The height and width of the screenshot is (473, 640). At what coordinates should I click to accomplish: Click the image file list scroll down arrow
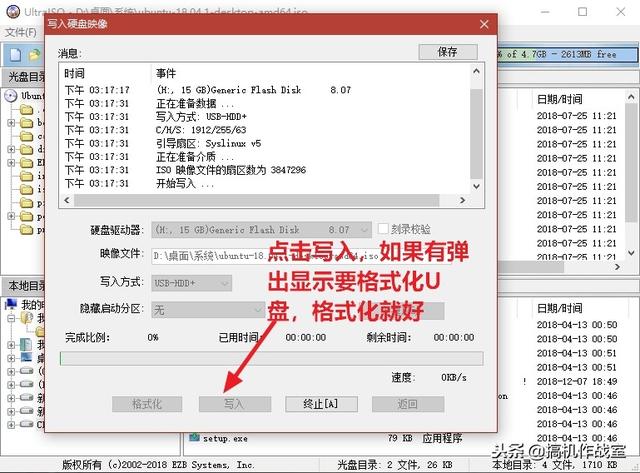[x=631, y=253]
